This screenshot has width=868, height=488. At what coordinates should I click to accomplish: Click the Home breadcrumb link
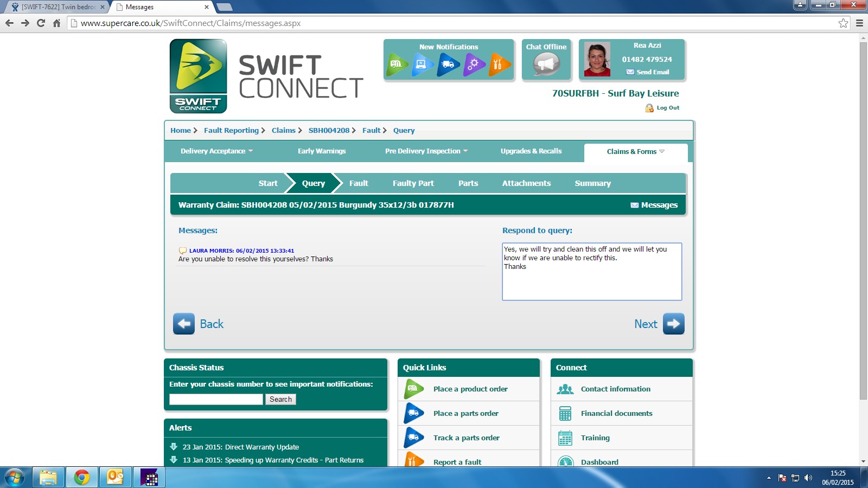181,130
